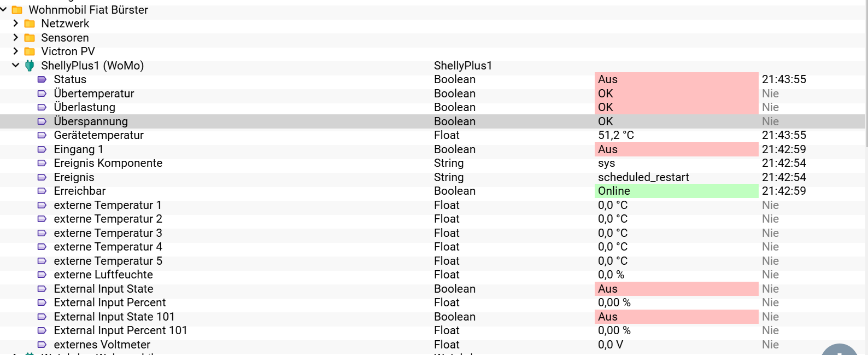The image size is (868, 355).
Task: Click the Gerätetemperatur variable tag icon
Action: click(42, 135)
